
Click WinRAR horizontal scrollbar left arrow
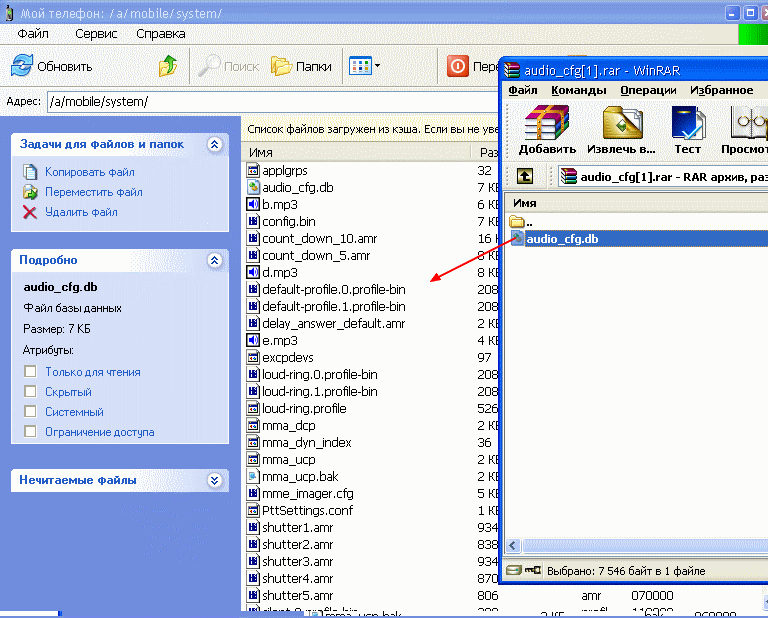(513, 546)
